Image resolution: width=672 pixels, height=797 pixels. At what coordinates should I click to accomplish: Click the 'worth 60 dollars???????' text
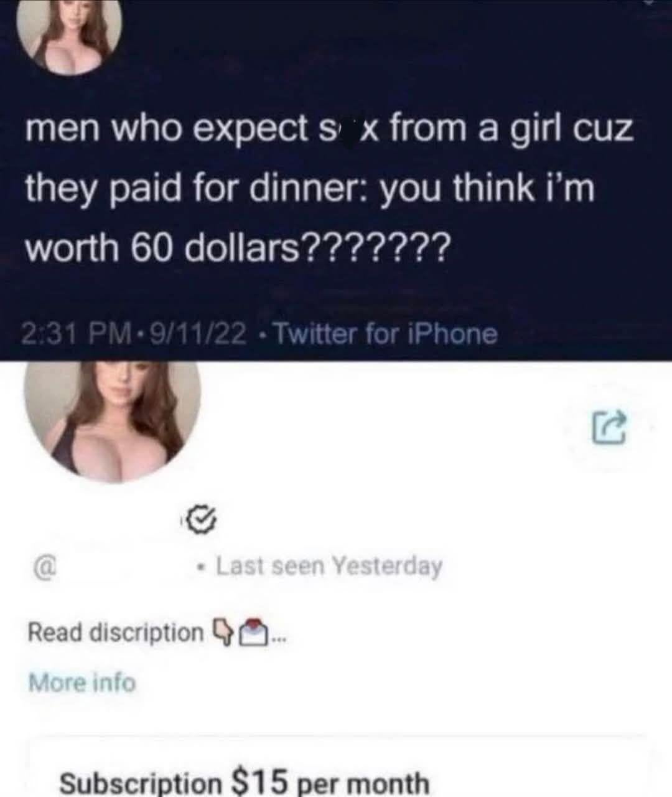[x=236, y=249]
